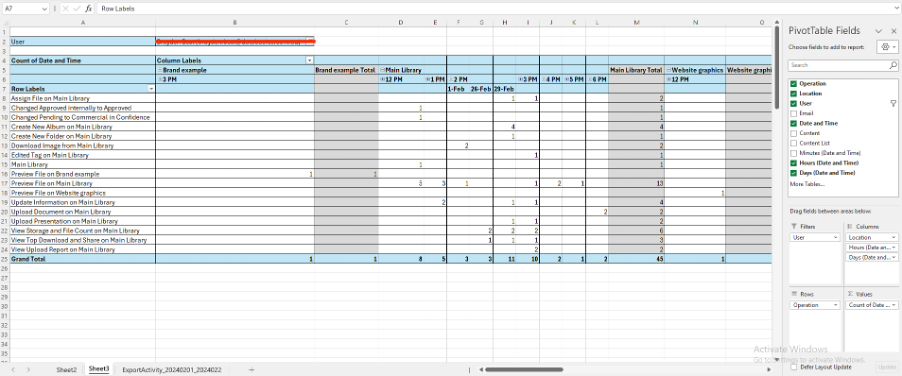
Task: Open the Row Labels filter dropdown
Action: [x=151, y=89]
